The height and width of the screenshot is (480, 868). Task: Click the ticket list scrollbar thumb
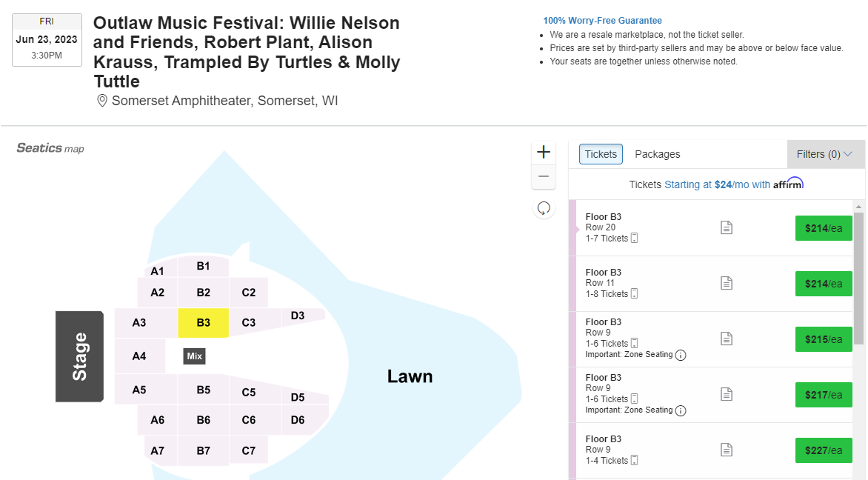(858, 278)
